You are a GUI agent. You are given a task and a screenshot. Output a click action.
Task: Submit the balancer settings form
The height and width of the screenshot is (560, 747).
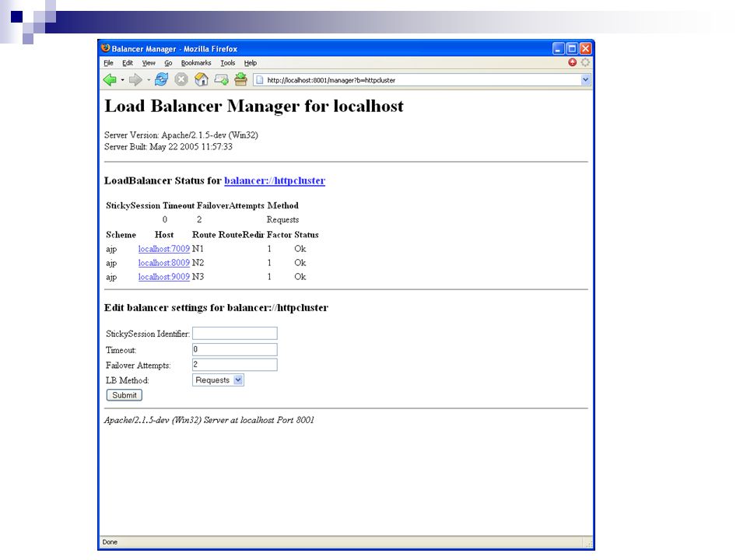[124, 395]
